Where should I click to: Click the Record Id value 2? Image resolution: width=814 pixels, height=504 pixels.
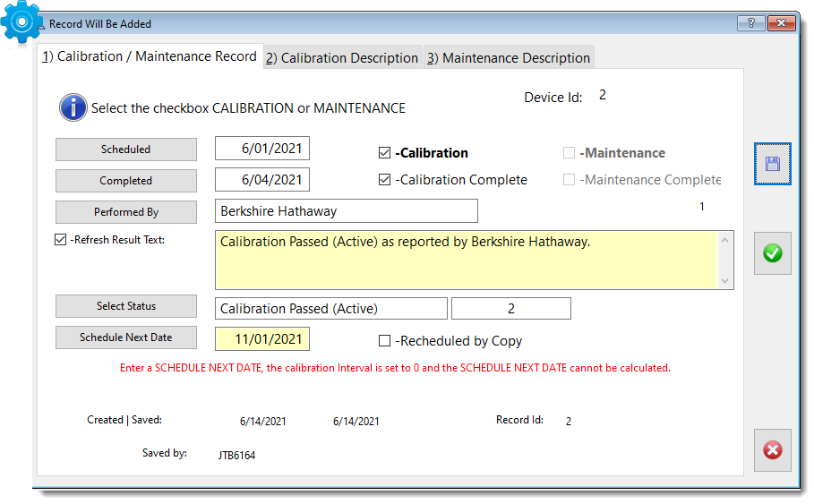click(569, 421)
